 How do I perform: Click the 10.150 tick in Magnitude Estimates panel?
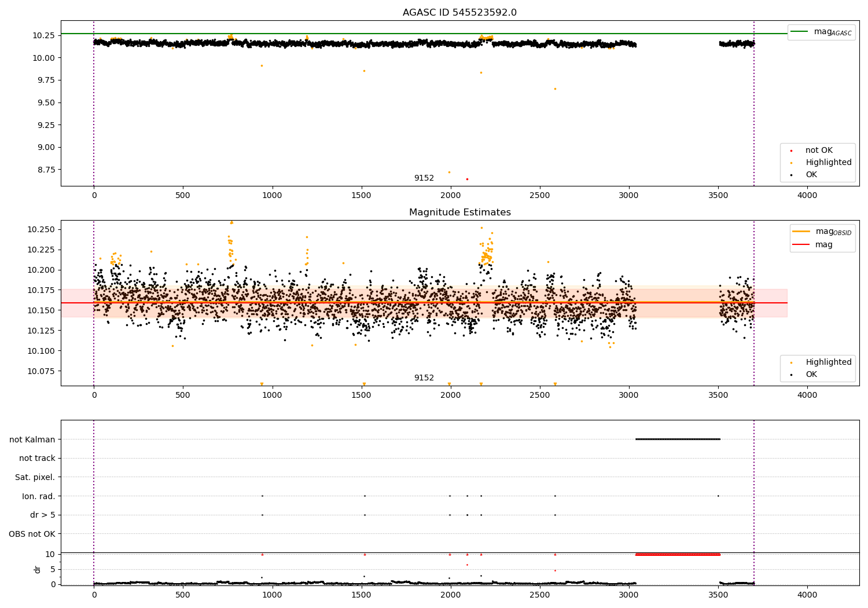coord(41,310)
